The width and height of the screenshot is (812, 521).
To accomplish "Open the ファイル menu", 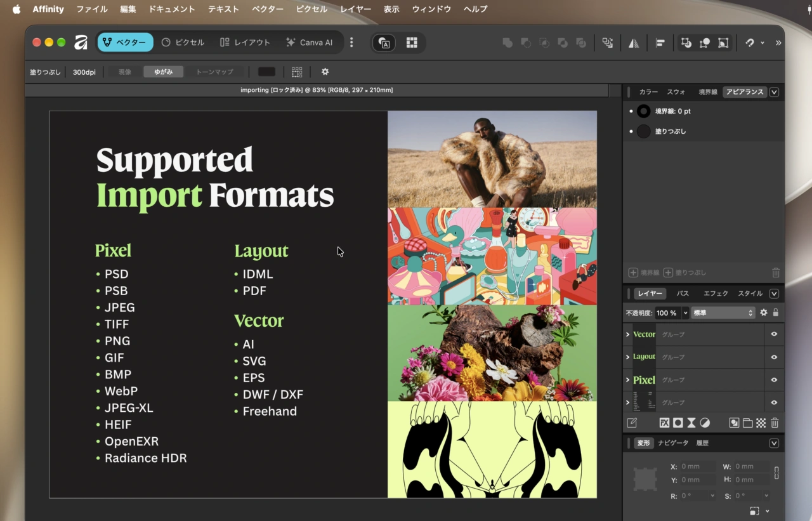I will click(x=92, y=9).
